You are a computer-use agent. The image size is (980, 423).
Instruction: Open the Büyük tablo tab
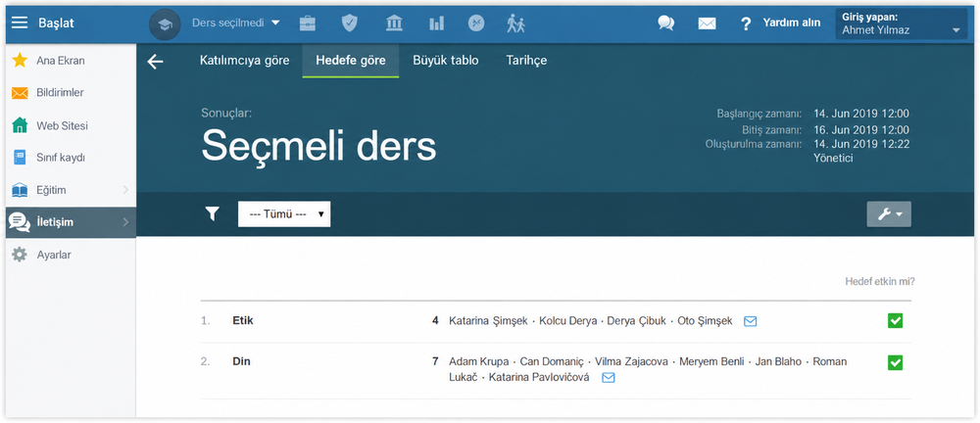click(446, 61)
